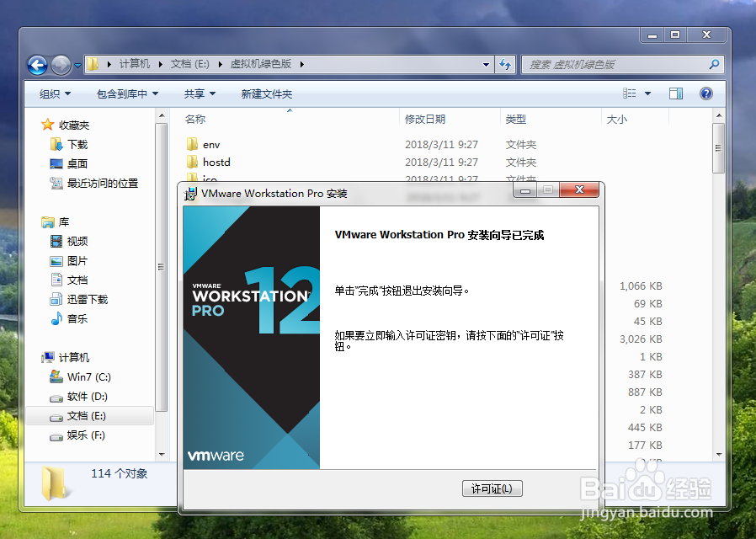Select 计算机 in the address breadcrumb
The image size is (756, 539).
(x=135, y=64)
